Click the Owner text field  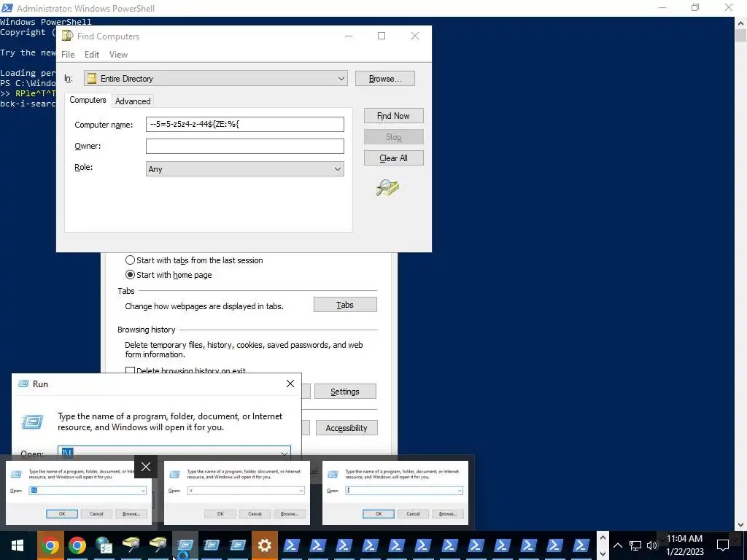pyautogui.click(x=245, y=146)
